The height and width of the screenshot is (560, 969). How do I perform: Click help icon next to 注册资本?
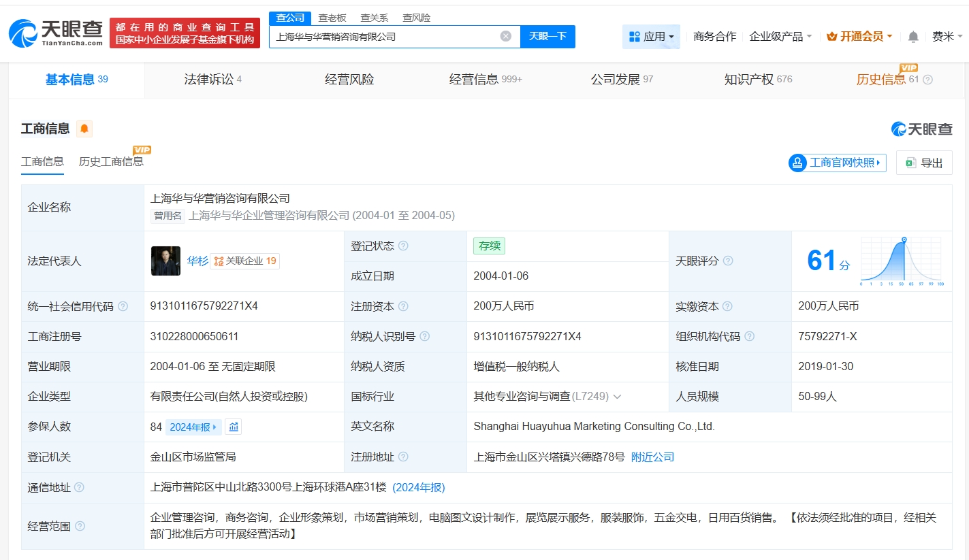[x=403, y=306]
